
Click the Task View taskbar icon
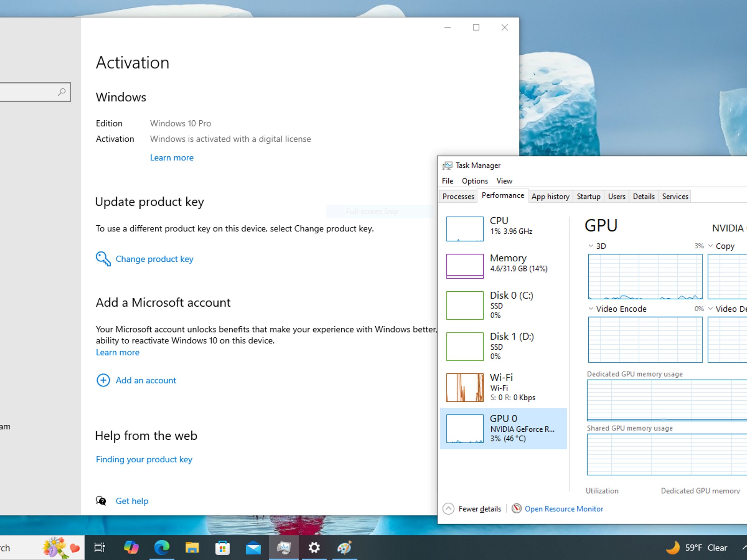100,548
